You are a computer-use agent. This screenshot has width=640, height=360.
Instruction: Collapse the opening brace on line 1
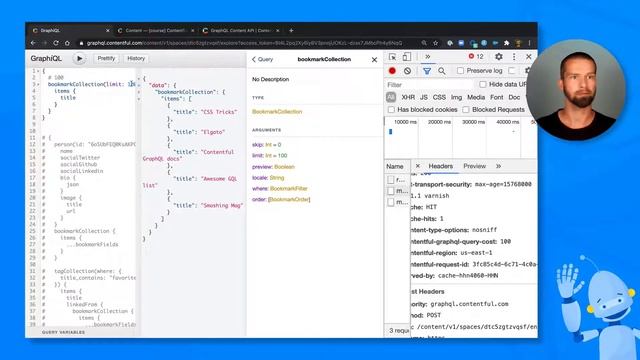click(38, 71)
